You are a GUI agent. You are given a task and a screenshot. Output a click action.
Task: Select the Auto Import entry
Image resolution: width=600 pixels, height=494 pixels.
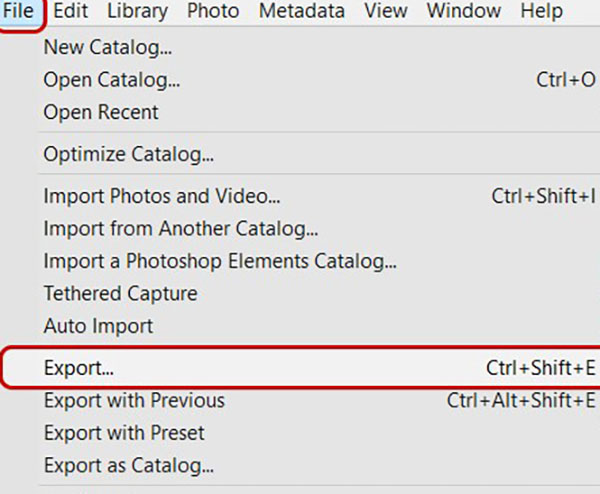tap(98, 326)
